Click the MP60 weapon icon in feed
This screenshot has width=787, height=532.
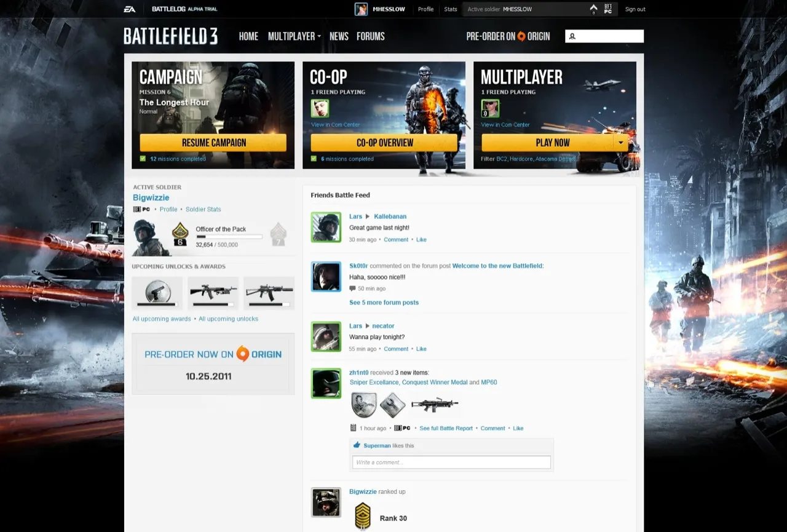435,404
